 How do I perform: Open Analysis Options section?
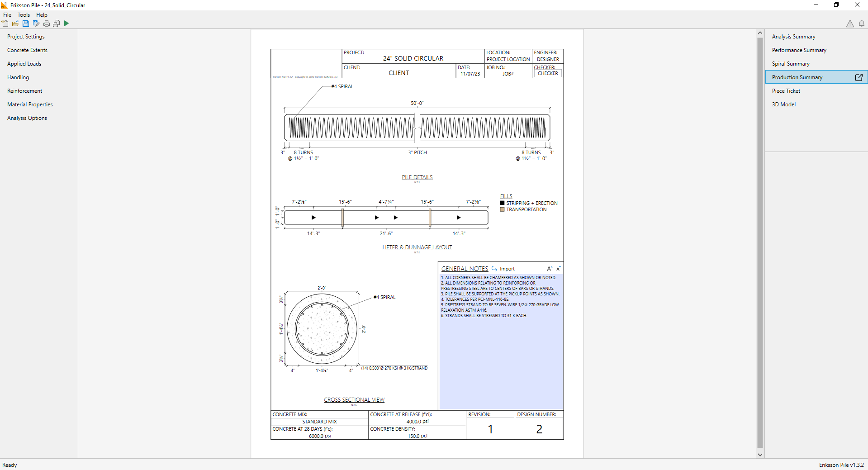tap(27, 118)
